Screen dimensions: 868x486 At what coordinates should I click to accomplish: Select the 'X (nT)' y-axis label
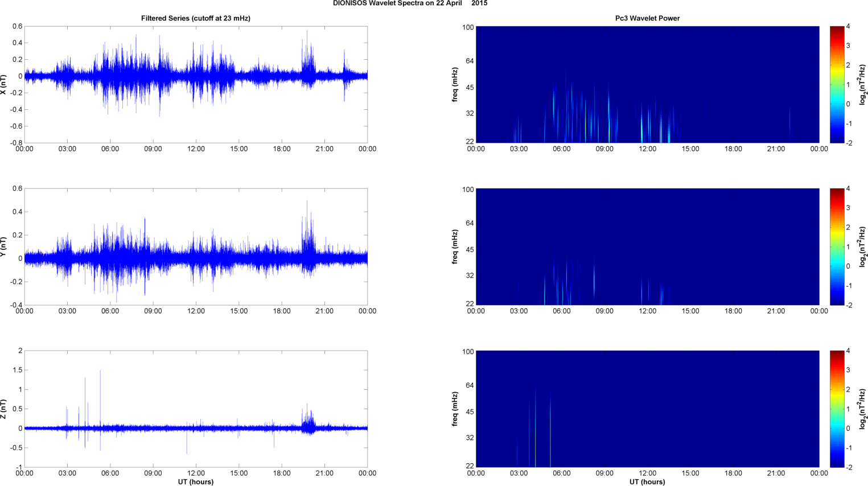pyautogui.click(x=4, y=84)
